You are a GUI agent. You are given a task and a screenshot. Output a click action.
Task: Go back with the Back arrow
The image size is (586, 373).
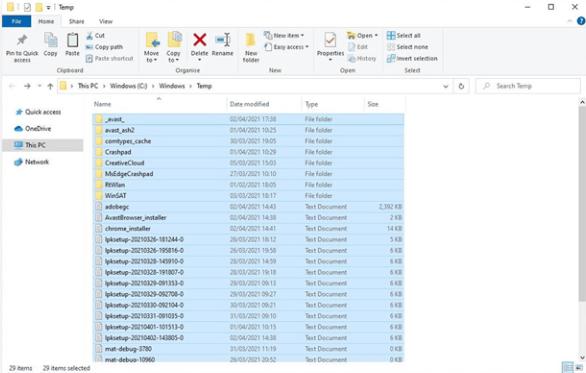[x=12, y=86]
